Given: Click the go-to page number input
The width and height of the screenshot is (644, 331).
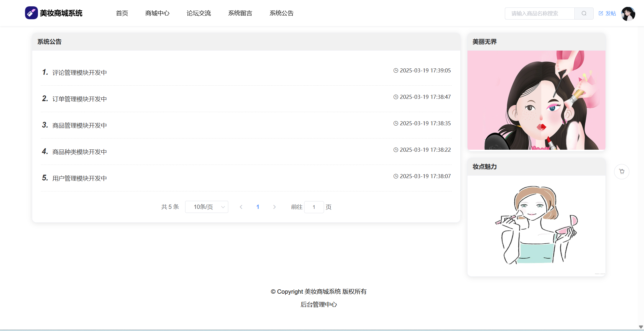Looking at the screenshot, I should coord(314,207).
